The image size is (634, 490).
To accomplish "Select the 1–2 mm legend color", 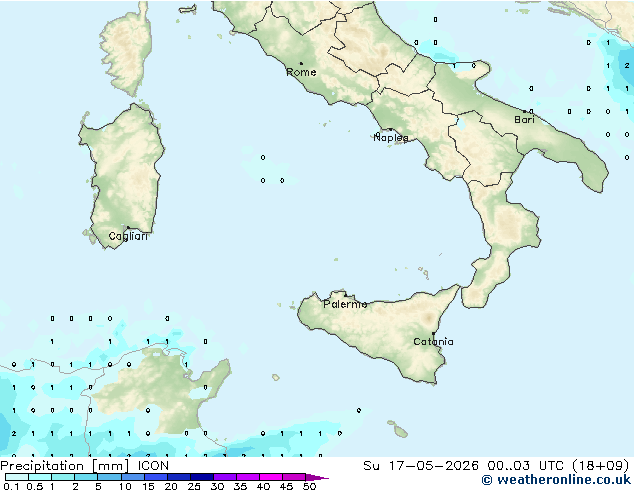I will coord(63,477).
